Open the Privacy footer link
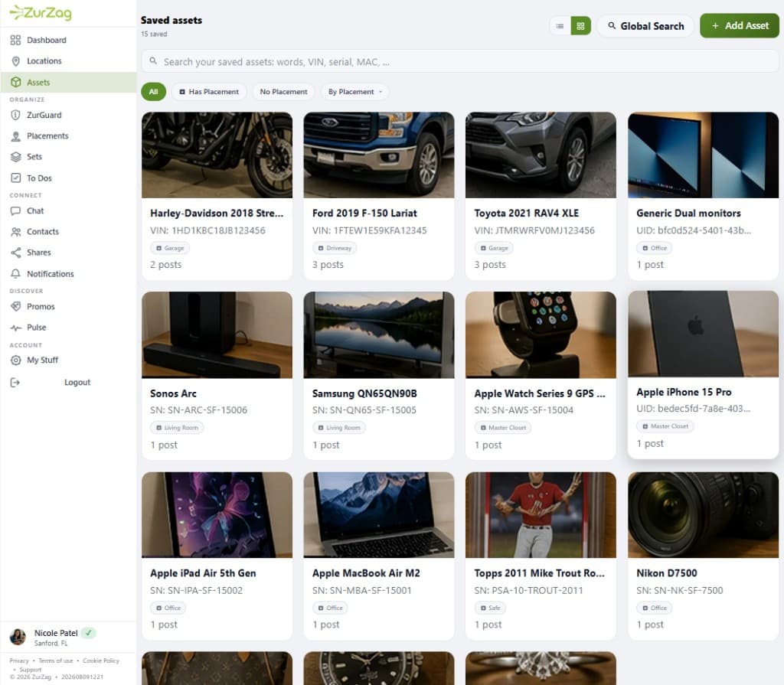 [19, 661]
